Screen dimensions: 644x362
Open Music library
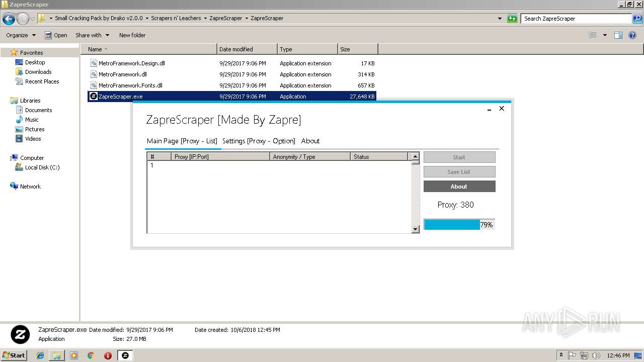pos(32,120)
